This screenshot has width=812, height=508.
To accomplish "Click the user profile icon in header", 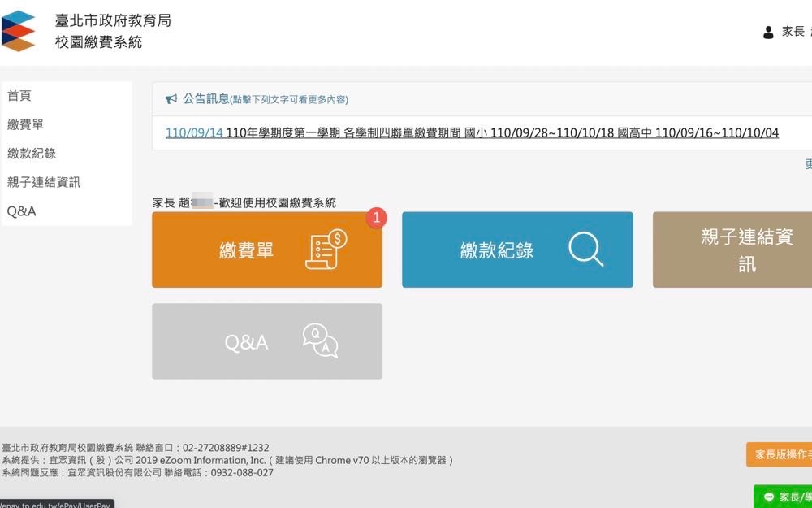I will [x=768, y=32].
